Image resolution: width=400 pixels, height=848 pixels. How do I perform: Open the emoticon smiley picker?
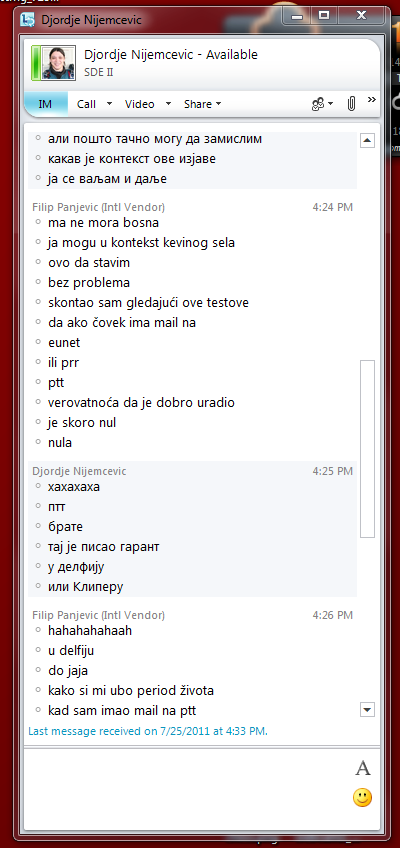[363, 798]
